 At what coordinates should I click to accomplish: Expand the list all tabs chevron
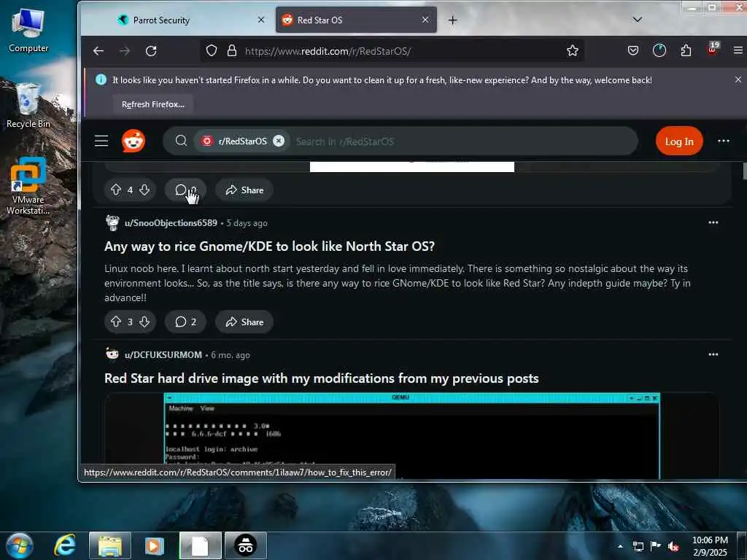[x=637, y=20]
